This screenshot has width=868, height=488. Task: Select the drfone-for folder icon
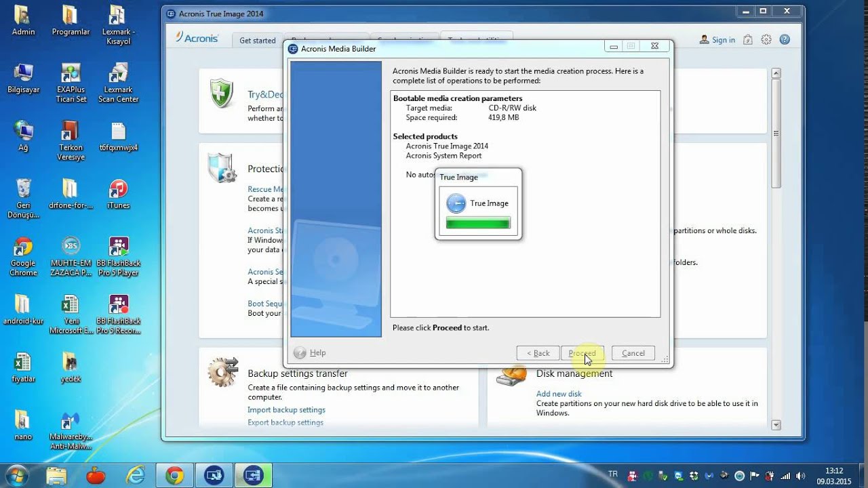(x=71, y=194)
